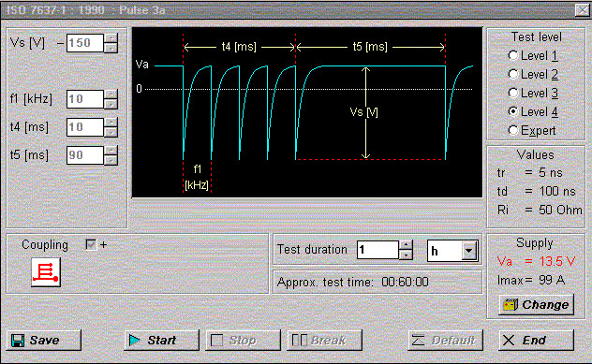
Task: Click the Vs [V] label in waveform
Action: pos(364,112)
